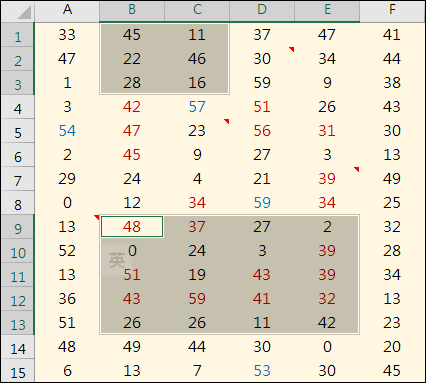This screenshot has width=426, height=383.
Task: Click cell F6 containing 13
Action: point(392,155)
